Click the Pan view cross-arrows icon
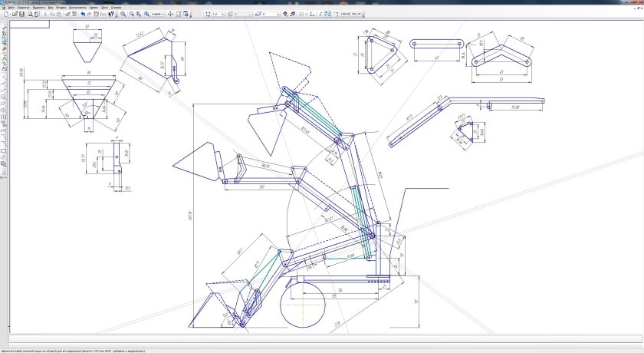This screenshot has width=644, height=353. coord(170,14)
